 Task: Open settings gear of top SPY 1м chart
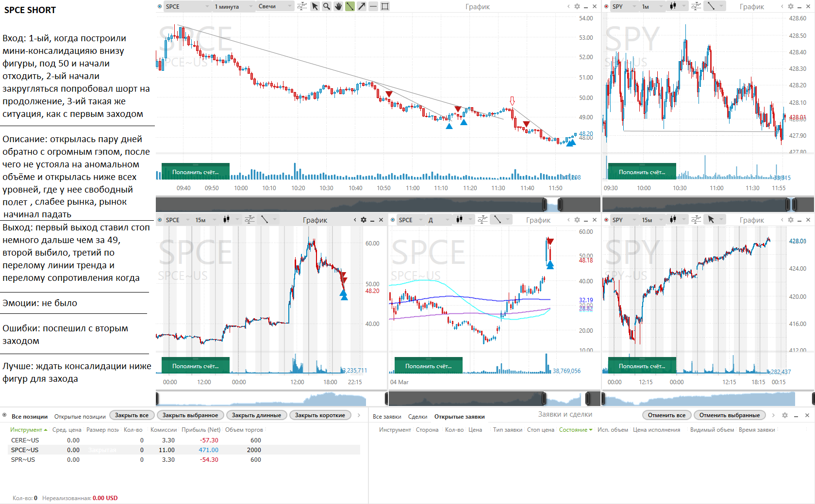791,6
